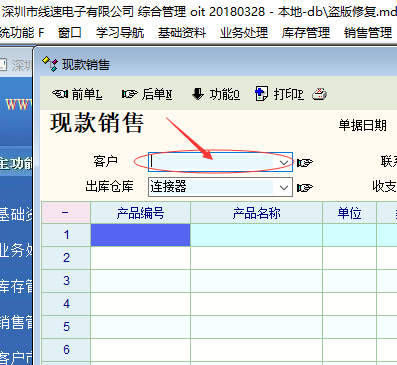
Task: Click into the 客户 text input field
Action: point(212,162)
